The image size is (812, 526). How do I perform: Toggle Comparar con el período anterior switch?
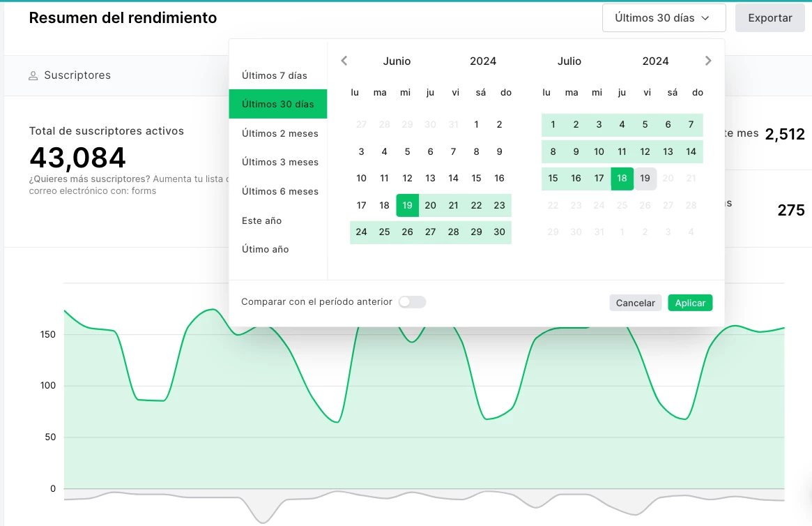coord(412,302)
